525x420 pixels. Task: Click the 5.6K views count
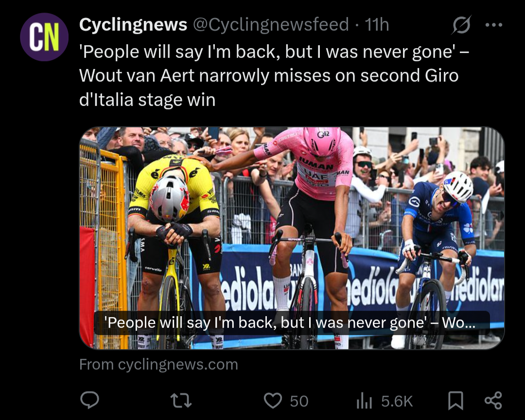click(397, 401)
